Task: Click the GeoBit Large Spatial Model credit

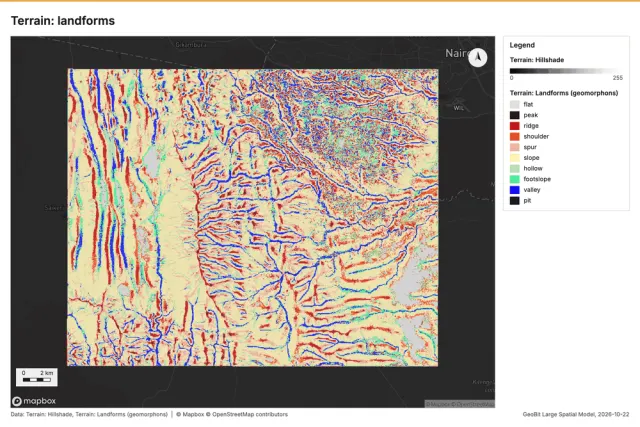Action: coord(576,414)
